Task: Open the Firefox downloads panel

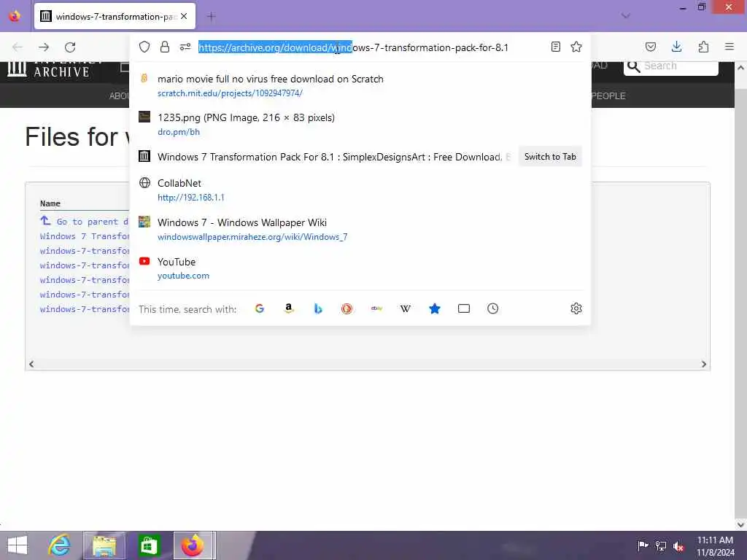Action: tap(676, 47)
